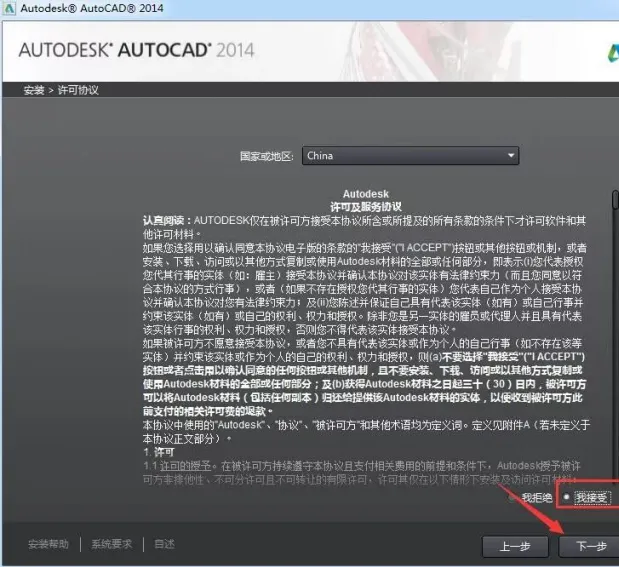Click the 1. 许可 section heading

point(159,452)
